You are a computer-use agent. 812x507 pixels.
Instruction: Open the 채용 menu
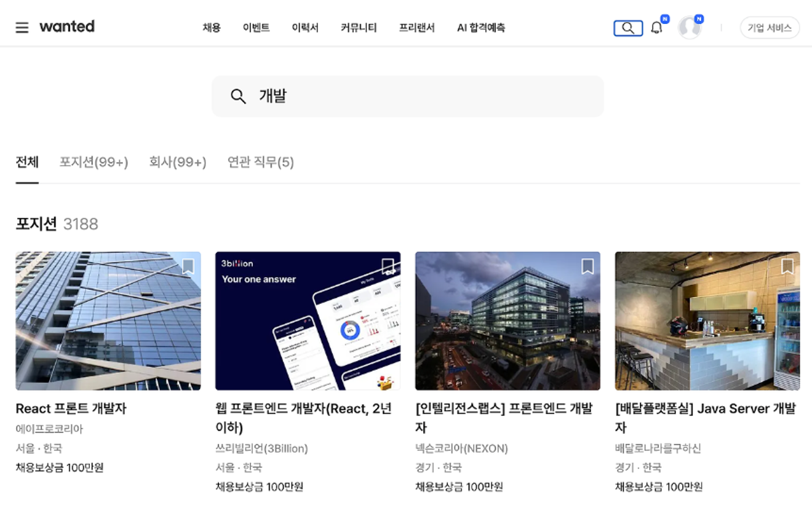click(212, 28)
